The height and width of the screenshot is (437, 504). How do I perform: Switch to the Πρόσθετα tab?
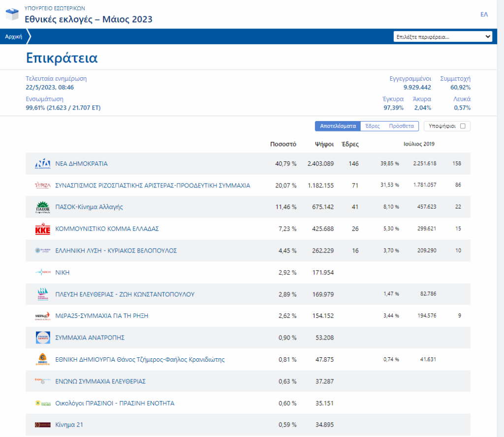click(401, 126)
